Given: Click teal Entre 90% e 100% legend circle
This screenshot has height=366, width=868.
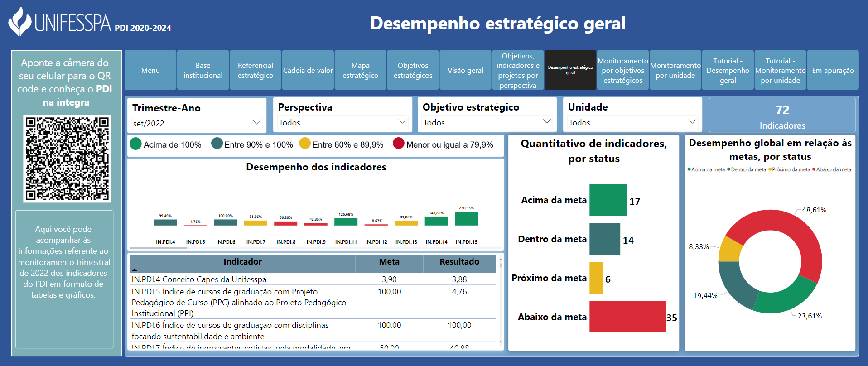Looking at the screenshot, I should tap(217, 144).
